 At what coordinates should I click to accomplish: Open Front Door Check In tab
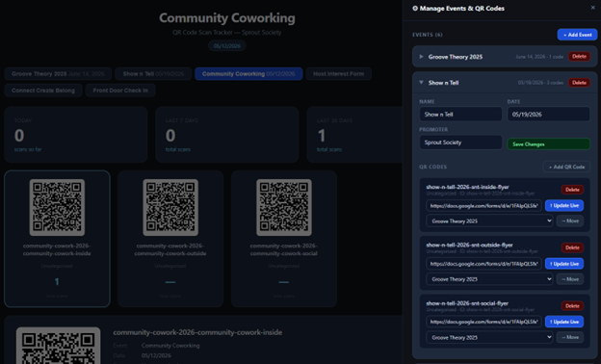point(120,91)
